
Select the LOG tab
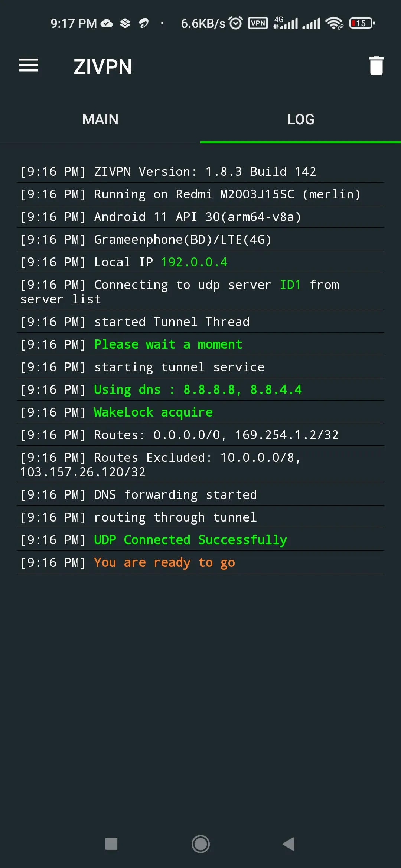[300, 119]
